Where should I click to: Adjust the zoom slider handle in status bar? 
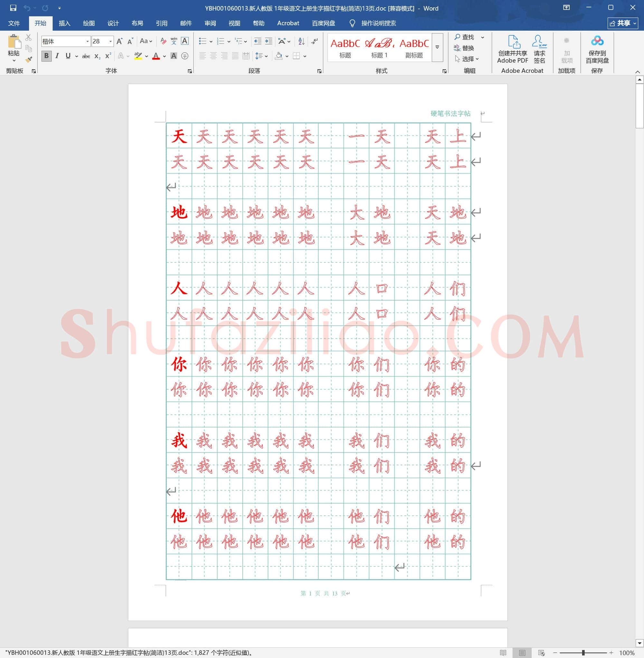tap(583, 653)
